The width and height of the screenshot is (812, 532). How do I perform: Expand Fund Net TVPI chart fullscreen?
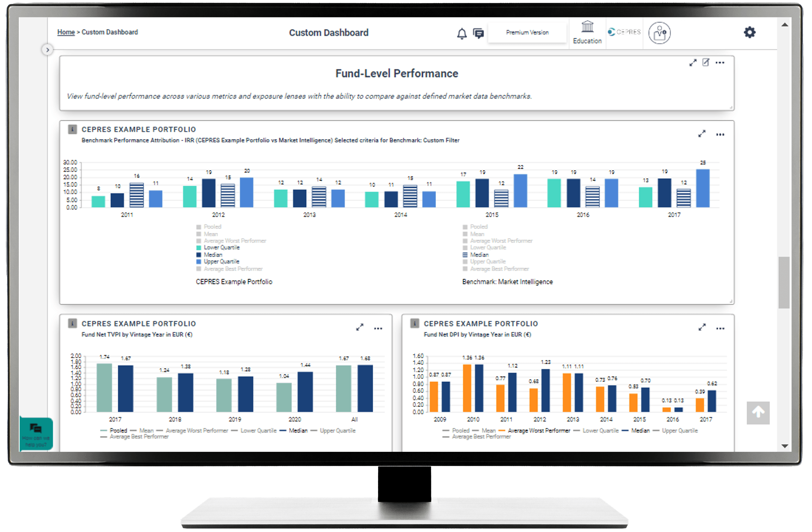pyautogui.click(x=360, y=327)
